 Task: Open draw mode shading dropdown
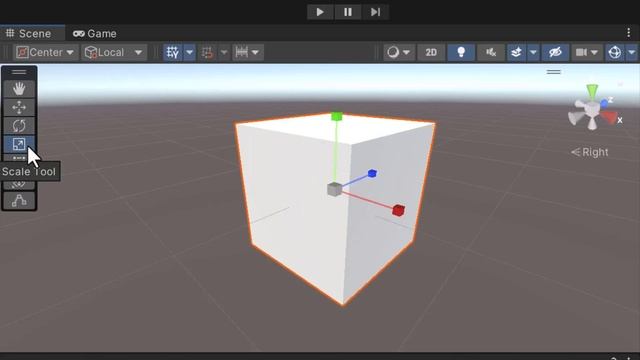point(398,52)
